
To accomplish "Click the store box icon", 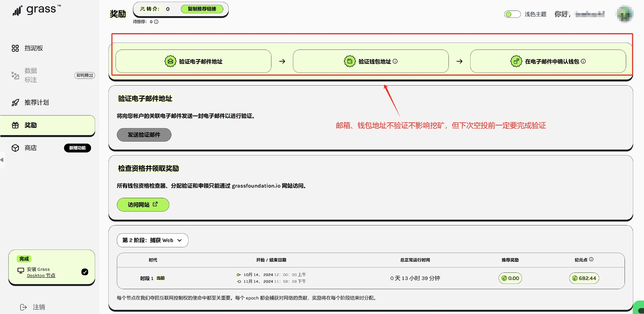I will coord(15,148).
